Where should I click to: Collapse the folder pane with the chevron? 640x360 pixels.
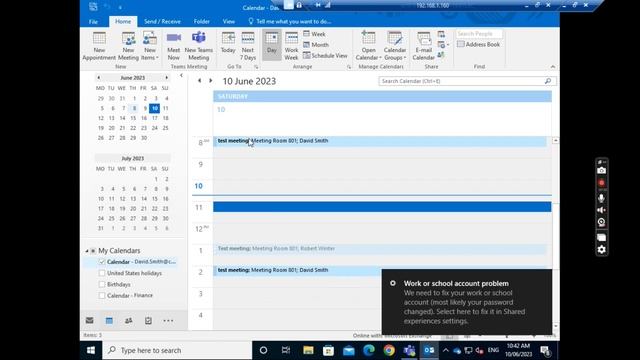(x=181, y=76)
